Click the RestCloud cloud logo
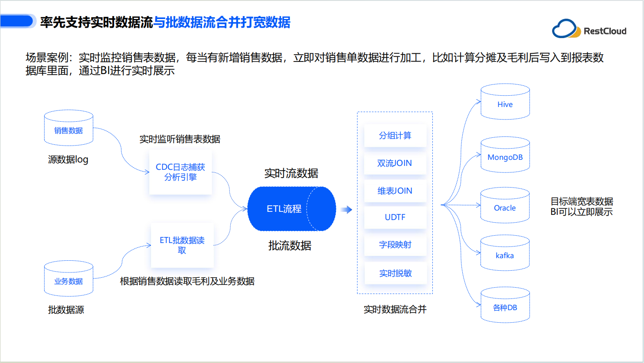 click(566, 29)
